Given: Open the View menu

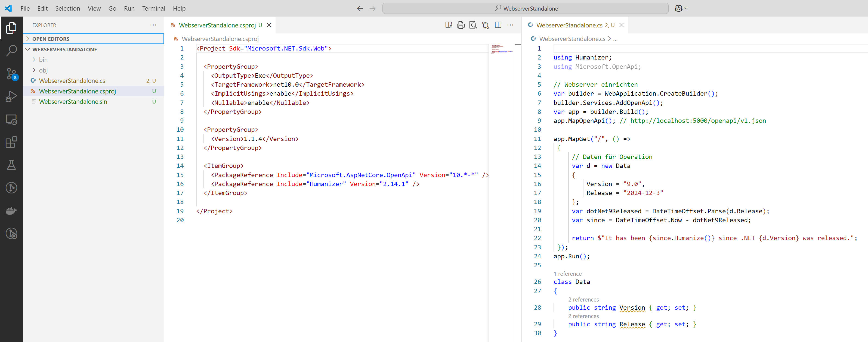Looking at the screenshot, I should (x=94, y=8).
